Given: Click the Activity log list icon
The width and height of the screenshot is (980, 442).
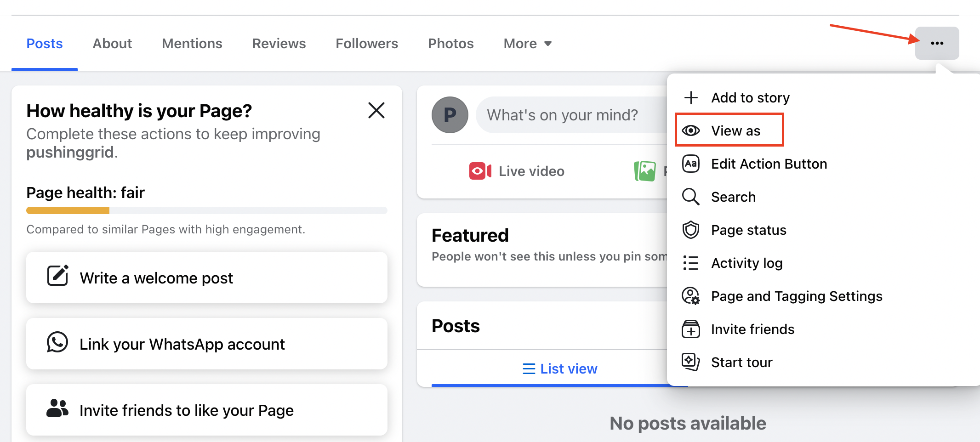Looking at the screenshot, I should [x=690, y=263].
